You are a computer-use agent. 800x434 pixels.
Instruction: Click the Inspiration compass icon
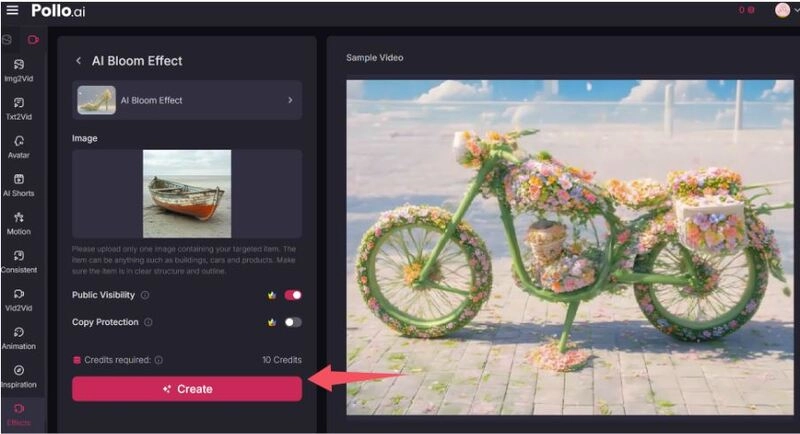click(18, 371)
